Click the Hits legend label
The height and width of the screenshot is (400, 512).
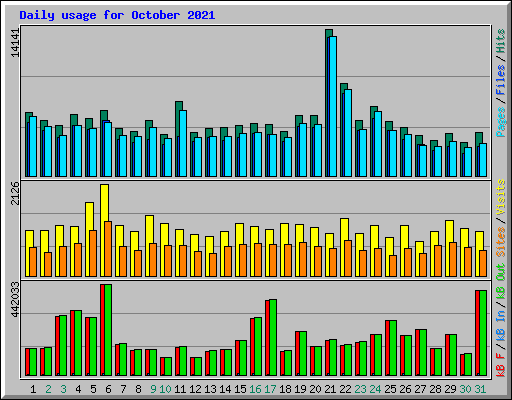(501, 41)
